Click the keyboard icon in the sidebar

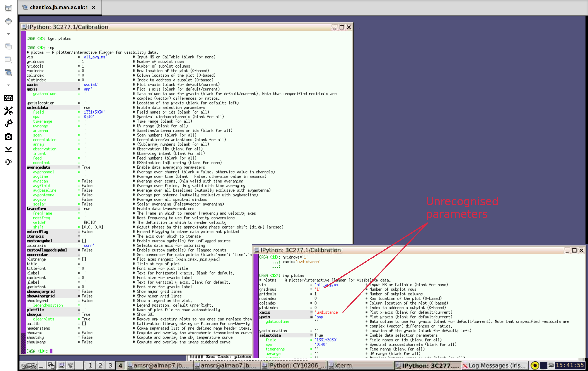(x=8, y=98)
